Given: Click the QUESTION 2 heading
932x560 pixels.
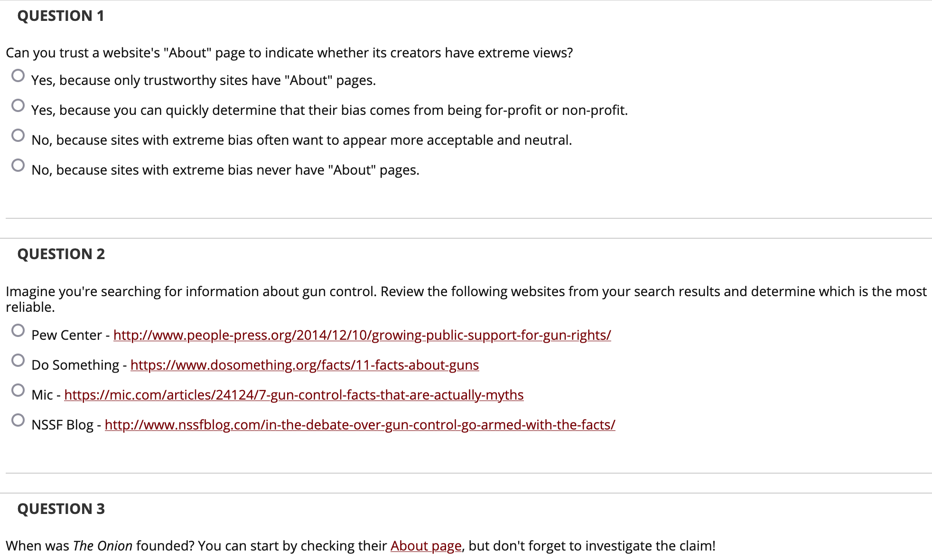Looking at the screenshot, I should click(61, 254).
